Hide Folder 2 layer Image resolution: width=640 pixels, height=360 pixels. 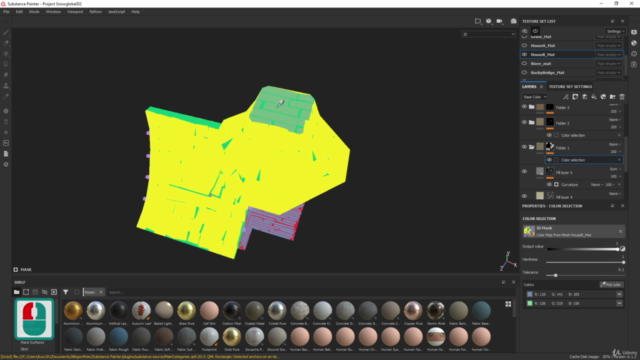click(524, 122)
